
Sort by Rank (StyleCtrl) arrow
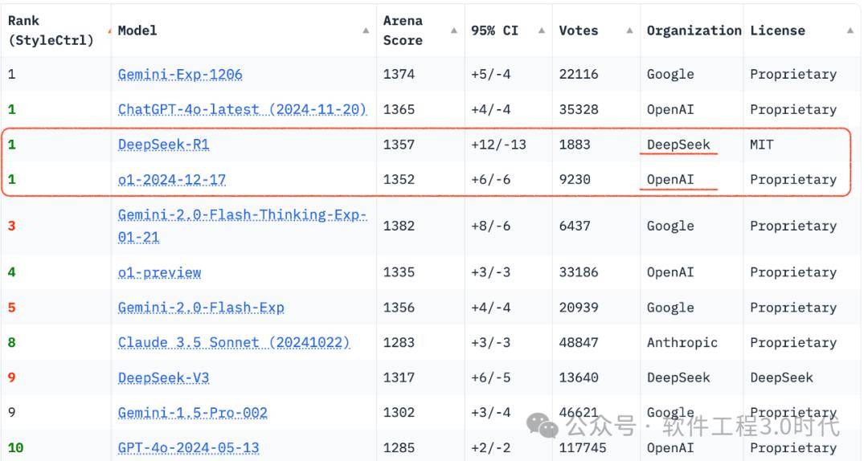[109, 31]
